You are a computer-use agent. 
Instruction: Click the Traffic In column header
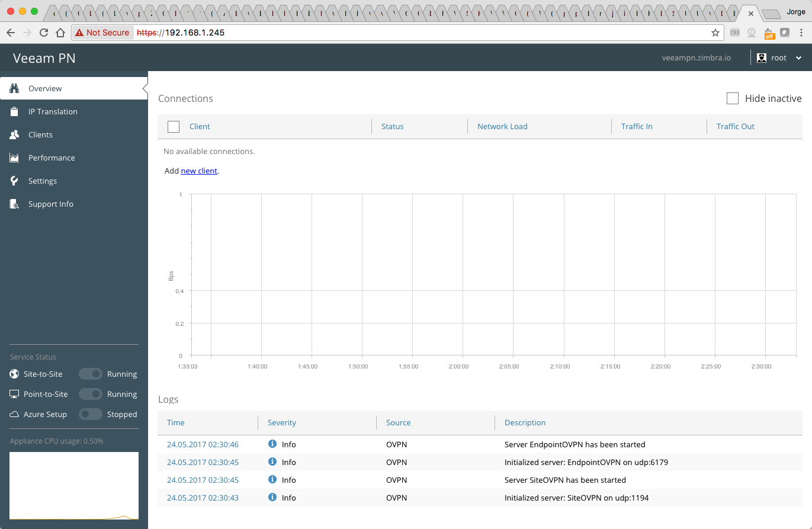pyautogui.click(x=637, y=126)
